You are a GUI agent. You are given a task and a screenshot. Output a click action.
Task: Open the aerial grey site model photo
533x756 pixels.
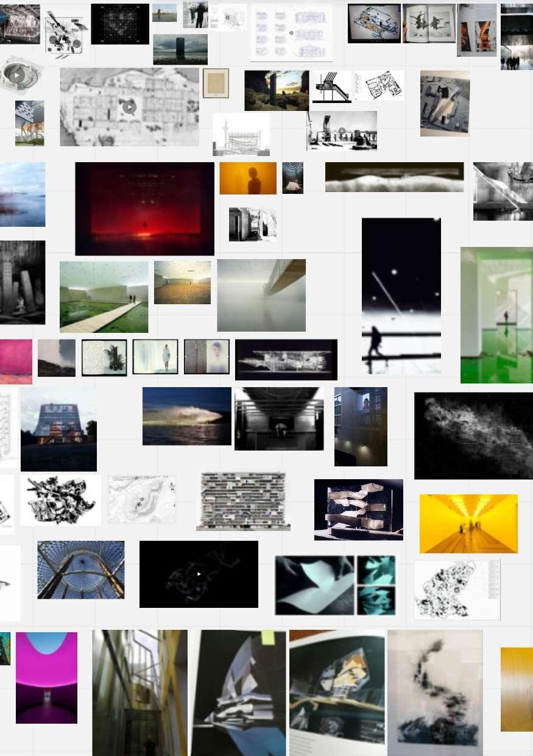[x=445, y=103]
